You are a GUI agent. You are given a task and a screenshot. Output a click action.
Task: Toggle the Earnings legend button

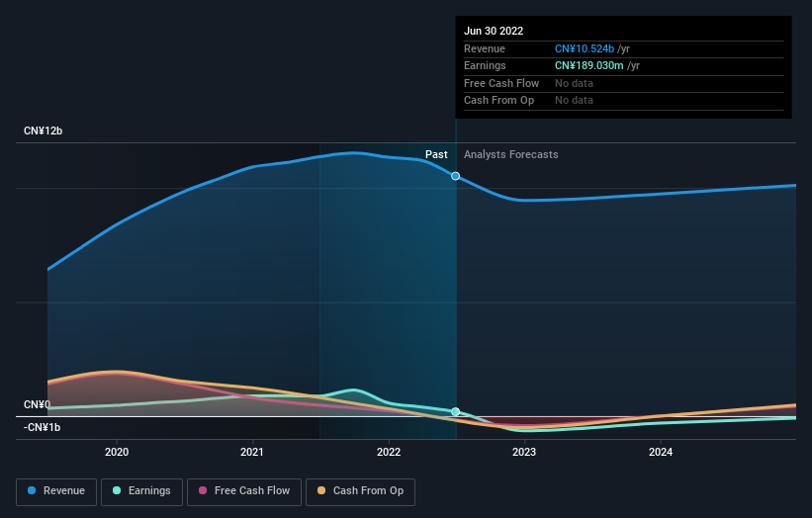[141, 491]
